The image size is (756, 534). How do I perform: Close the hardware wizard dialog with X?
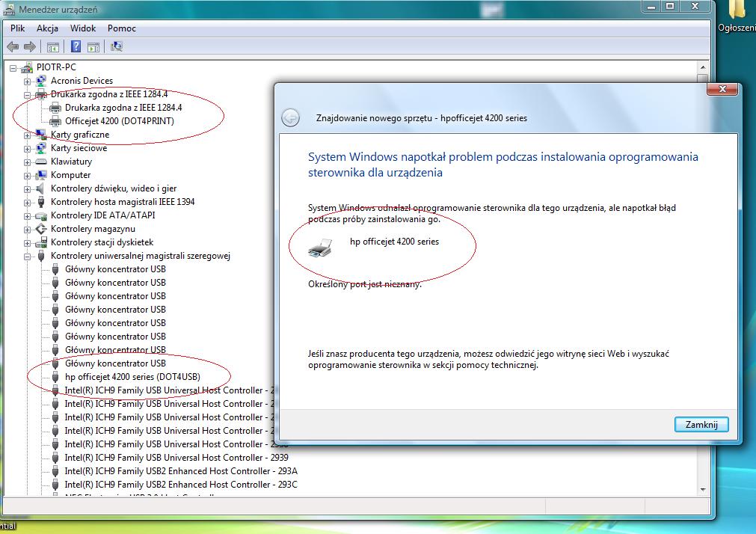pos(722,89)
